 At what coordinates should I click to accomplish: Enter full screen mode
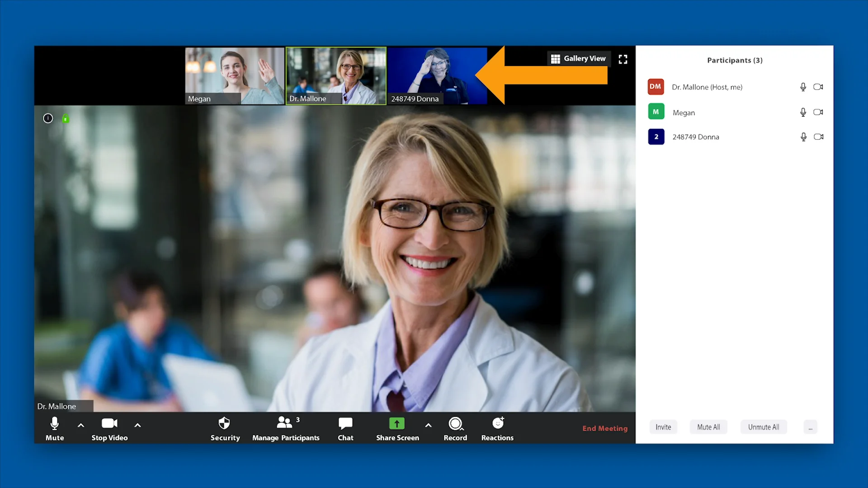[x=623, y=58]
